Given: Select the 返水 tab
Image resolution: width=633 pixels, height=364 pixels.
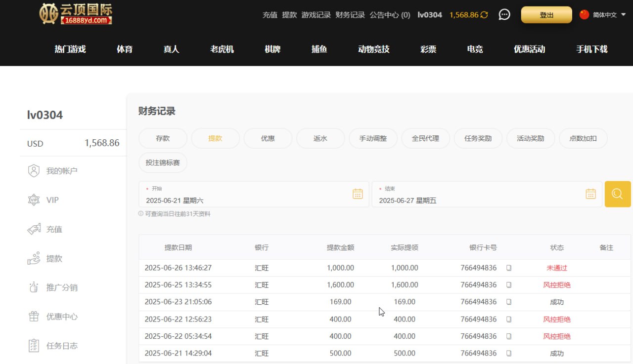Looking at the screenshot, I should click(x=320, y=139).
